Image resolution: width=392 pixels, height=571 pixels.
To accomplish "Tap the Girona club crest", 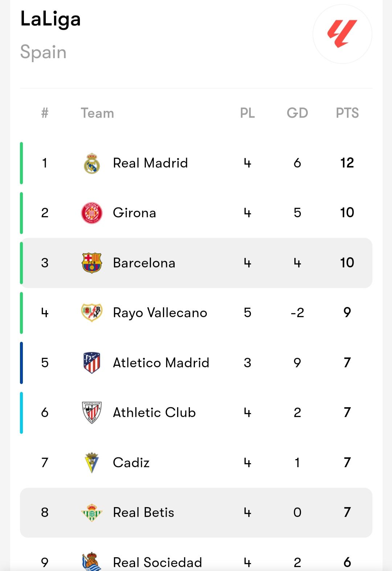I will pyautogui.click(x=92, y=213).
